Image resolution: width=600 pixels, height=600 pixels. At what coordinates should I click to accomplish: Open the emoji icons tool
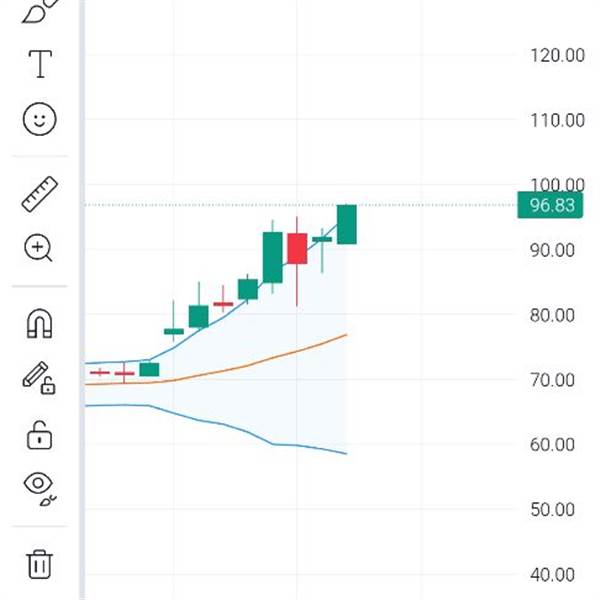(x=39, y=120)
